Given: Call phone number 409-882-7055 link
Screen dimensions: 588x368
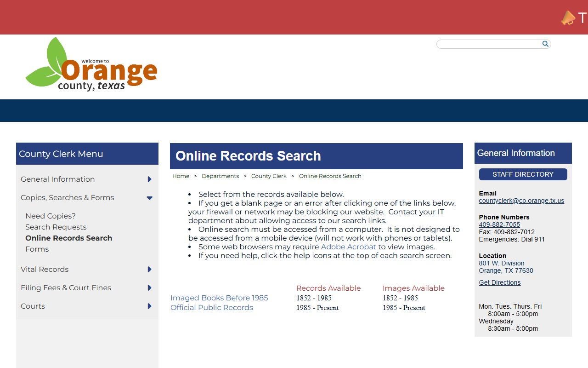Looking at the screenshot, I should point(499,224).
